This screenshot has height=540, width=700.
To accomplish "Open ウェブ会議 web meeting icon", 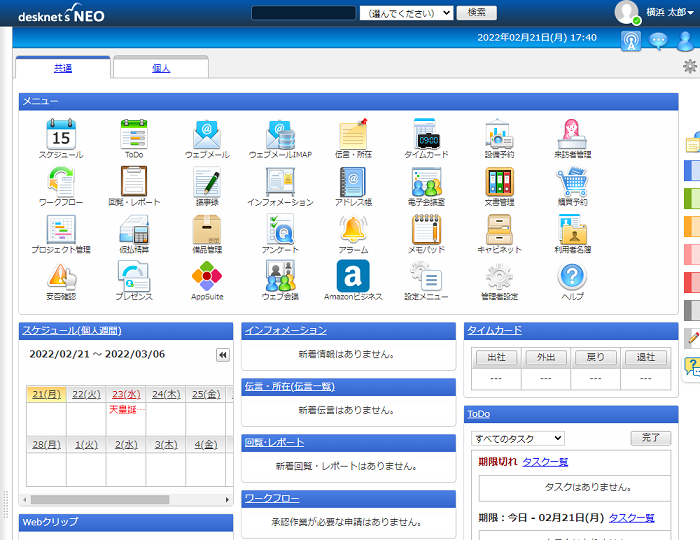I will click(x=280, y=276).
